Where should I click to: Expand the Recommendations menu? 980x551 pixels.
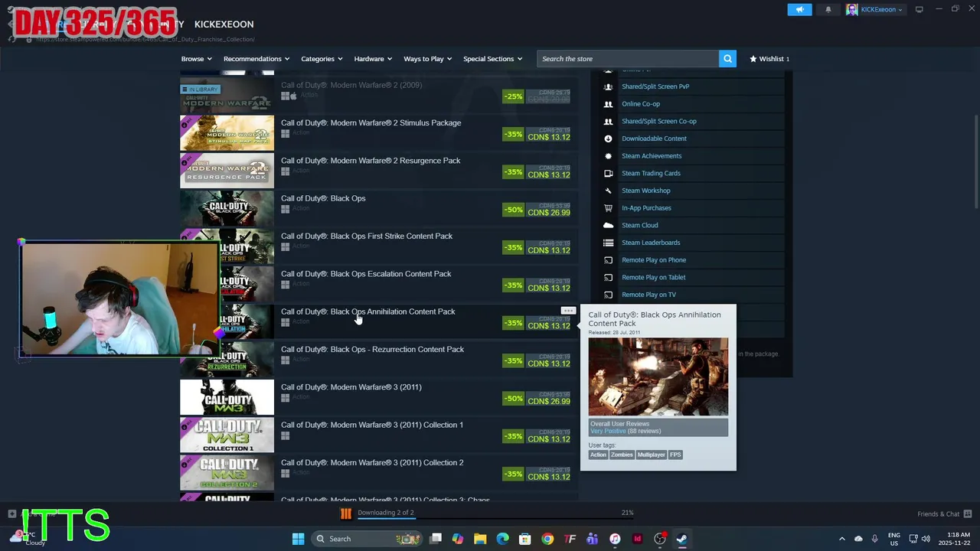coord(256,59)
